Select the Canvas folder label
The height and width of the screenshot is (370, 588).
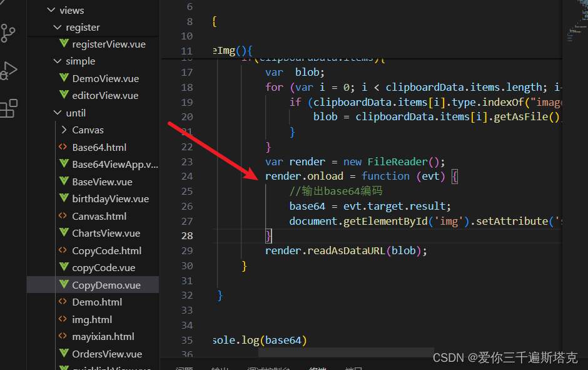tap(88, 130)
